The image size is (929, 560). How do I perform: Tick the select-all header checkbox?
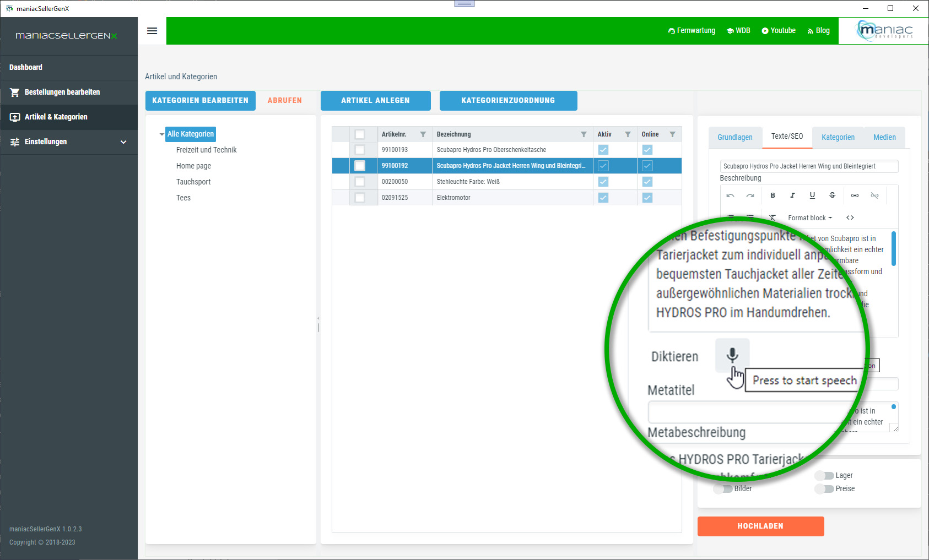click(x=360, y=134)
